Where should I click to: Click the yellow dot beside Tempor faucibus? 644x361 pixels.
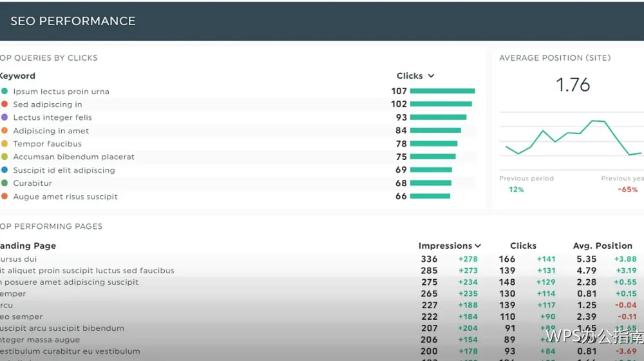click(5, 144)
